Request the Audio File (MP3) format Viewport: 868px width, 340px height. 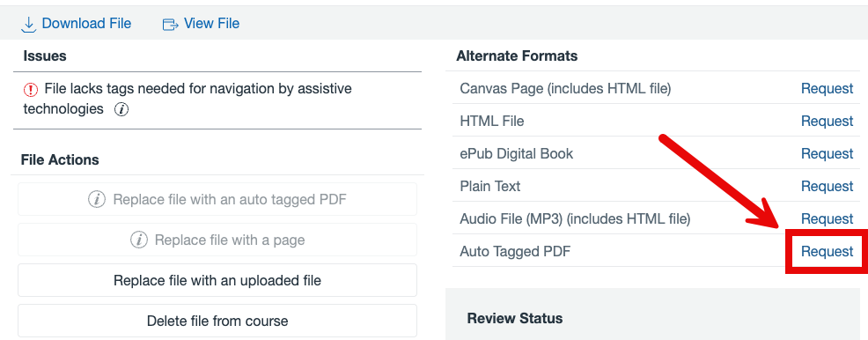click(x=827, y=218)
